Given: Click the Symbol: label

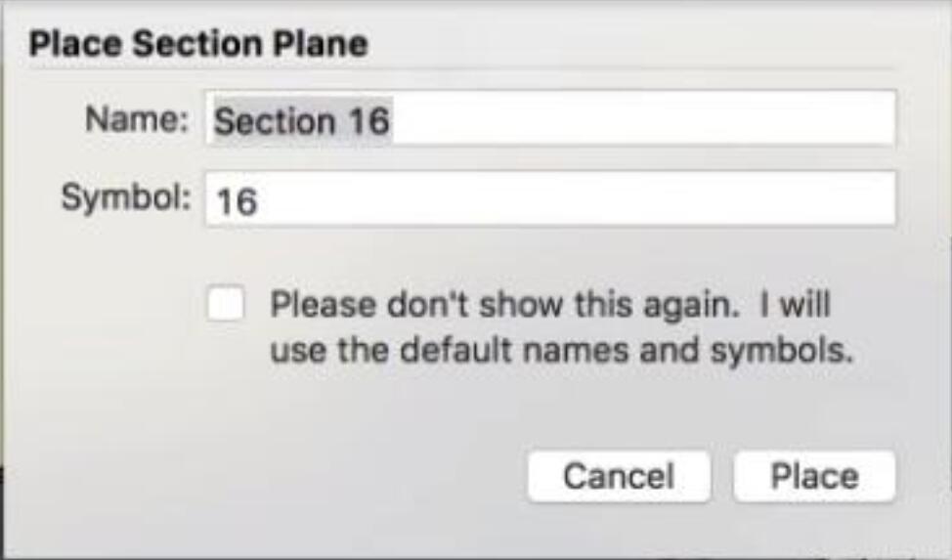Looking at the screenshot, I should 126,198.
